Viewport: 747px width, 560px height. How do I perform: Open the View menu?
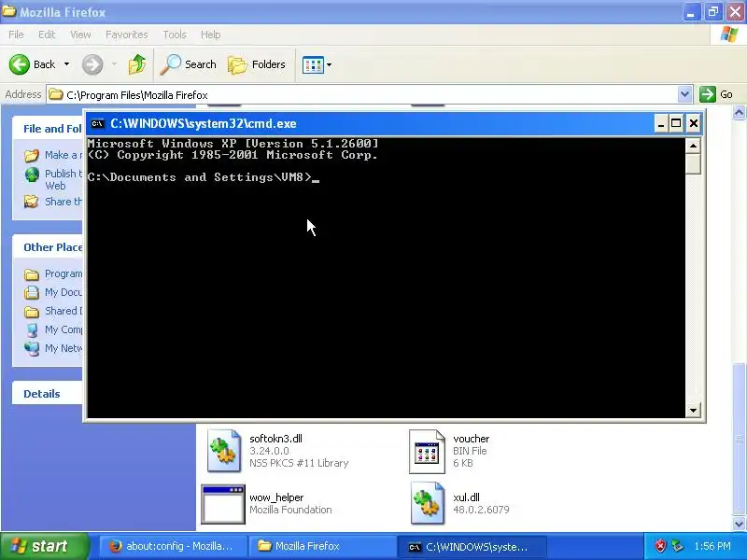[80, 35]
